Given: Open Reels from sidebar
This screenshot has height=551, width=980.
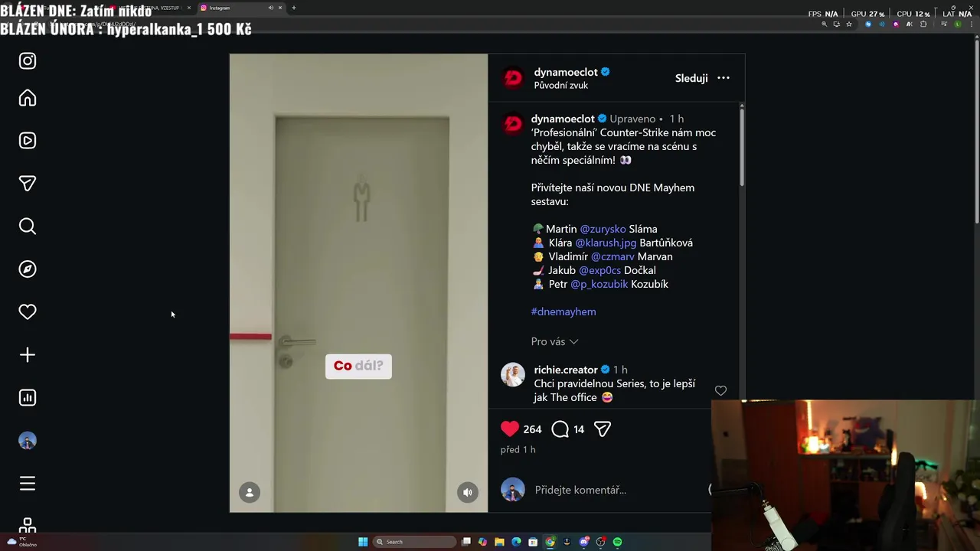Looking at the screenshot, I should click(28, 141).
